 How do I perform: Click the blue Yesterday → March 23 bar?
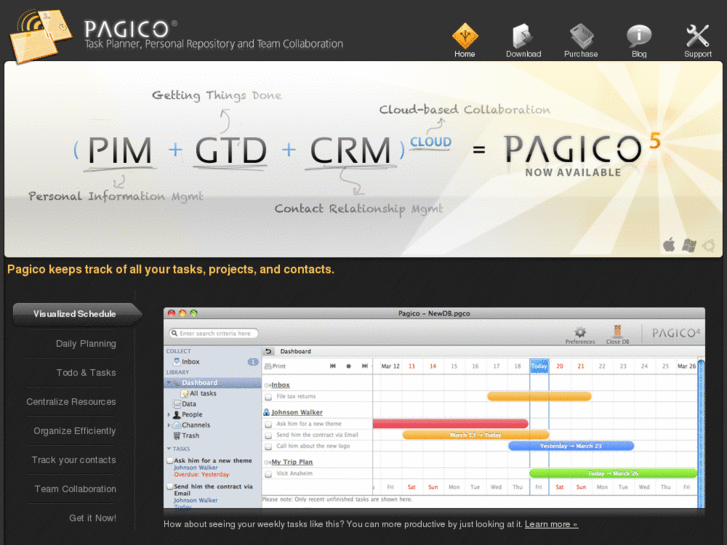pyautogui.click(x=571, y=446)
